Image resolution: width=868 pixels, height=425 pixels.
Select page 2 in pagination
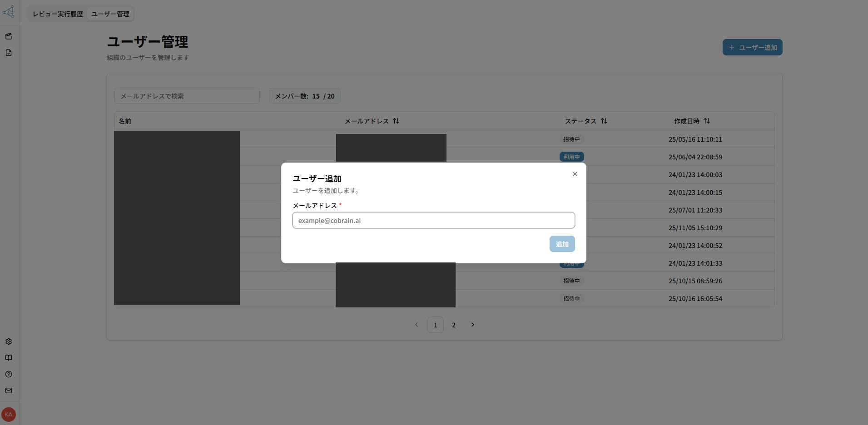click(x=454, y=325)
